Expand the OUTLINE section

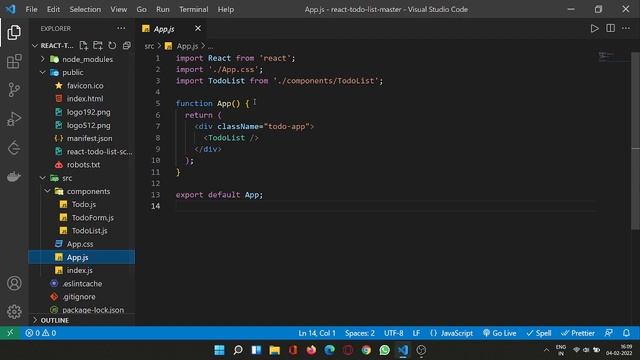coord(82,320)
